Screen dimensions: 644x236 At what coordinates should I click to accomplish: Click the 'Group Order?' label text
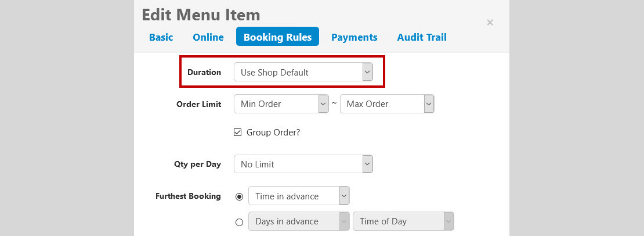click(x=273, y=133)
